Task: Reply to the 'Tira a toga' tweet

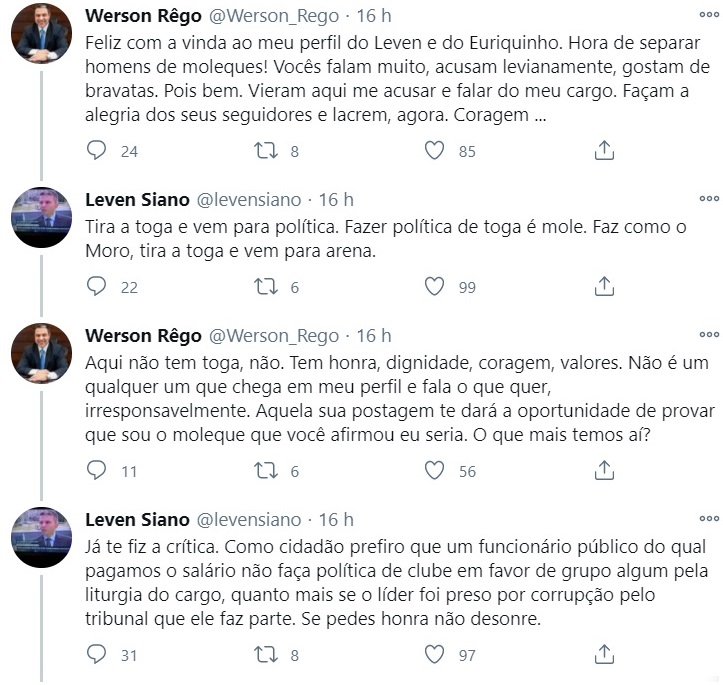Action: click(97, 286)
